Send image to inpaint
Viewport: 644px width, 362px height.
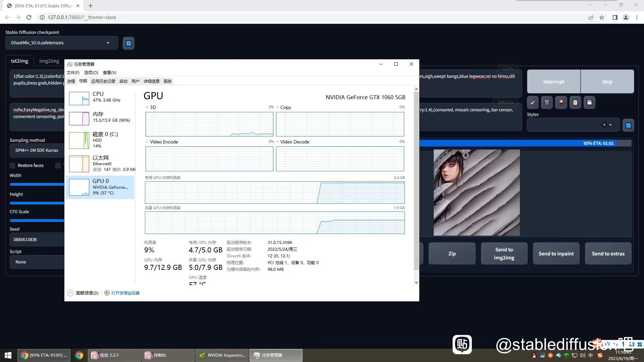[556, 254]
